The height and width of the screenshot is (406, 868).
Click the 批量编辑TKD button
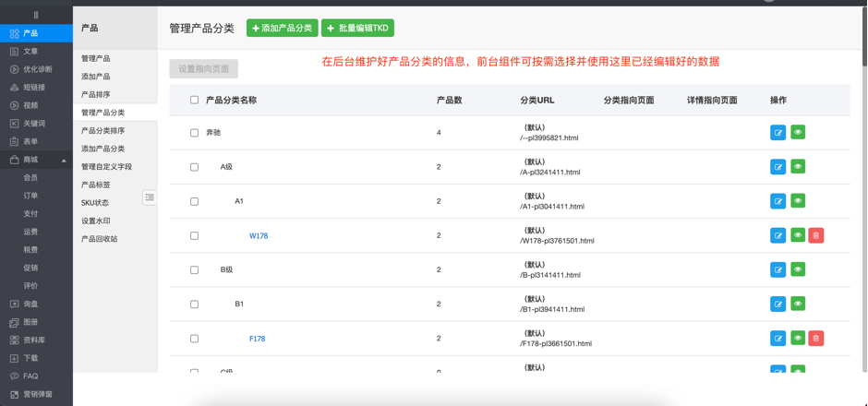pos(357,29)
